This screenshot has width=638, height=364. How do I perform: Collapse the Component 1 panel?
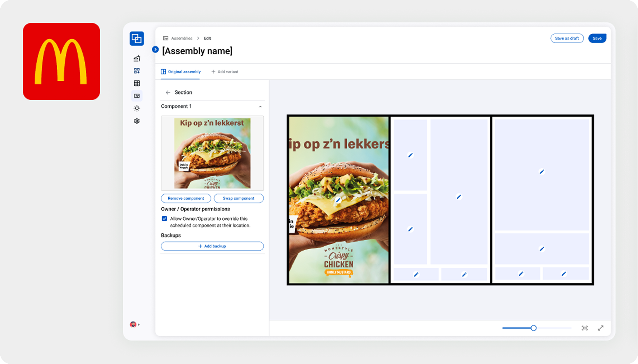click(x=260, y=107)
